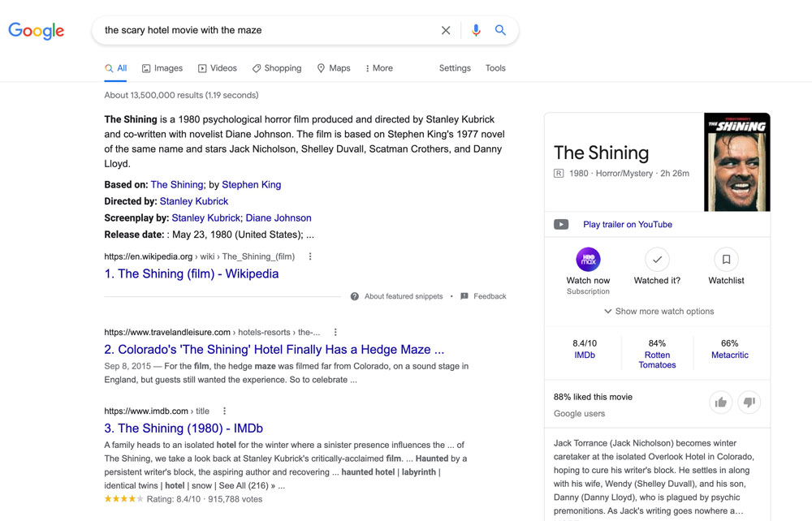Open the Maps tab
The height and width of the screenshot is (521, 812).
[x=334, y=68]
